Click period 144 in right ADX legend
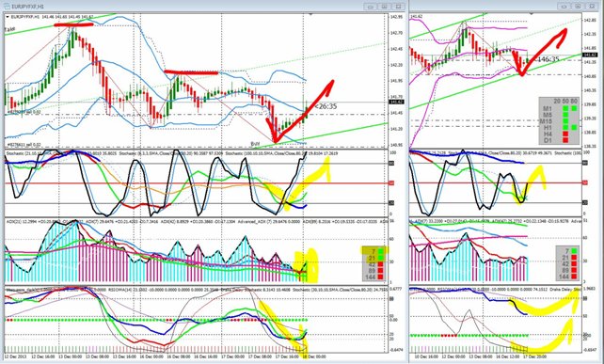Image resolution: width=604 pixels, height=364 pixels. (564, 277)
